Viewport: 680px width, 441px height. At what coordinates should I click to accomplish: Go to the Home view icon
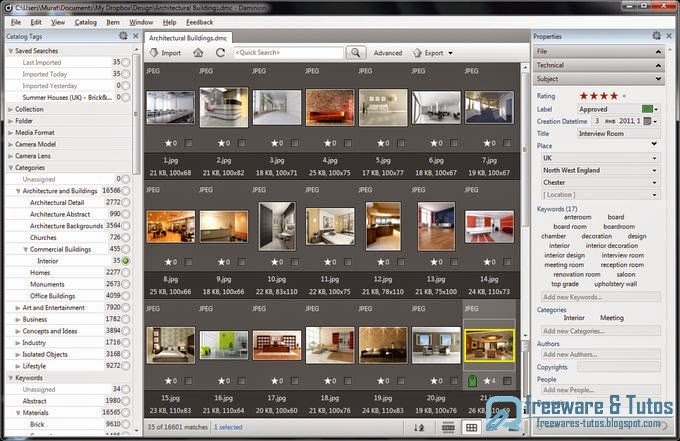click(198, 53)
